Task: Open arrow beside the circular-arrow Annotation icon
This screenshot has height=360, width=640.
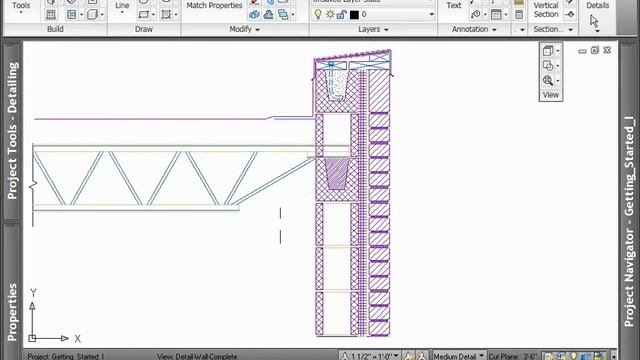Action: (485, 15)
